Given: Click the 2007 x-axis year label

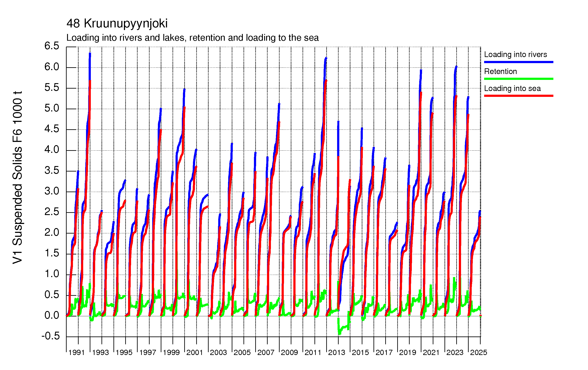Looking at the screenshot, I should pos(266,352).
